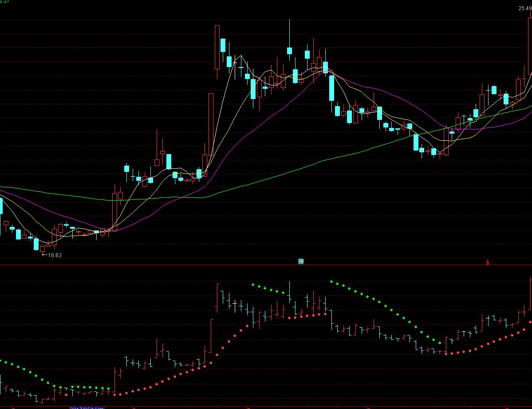The height and width of the screenshot is (409, 532).
Task: Click the large cyan candle dropping after second peak
Action: (331, 88)
